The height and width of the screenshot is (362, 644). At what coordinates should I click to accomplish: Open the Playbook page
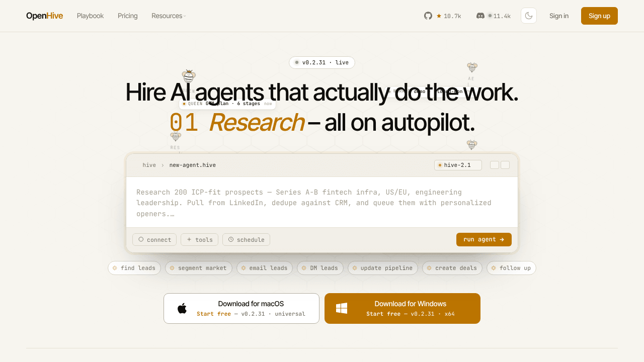(90, 16)
